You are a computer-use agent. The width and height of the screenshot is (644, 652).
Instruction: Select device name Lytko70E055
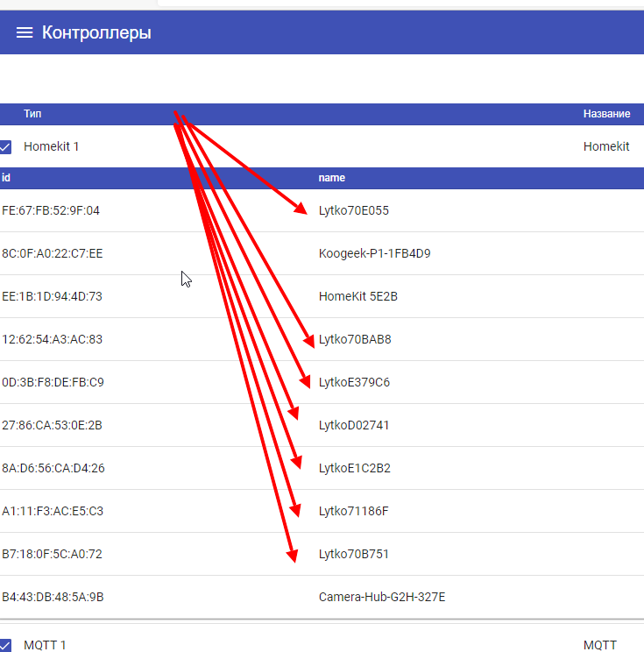pos(354,210)
